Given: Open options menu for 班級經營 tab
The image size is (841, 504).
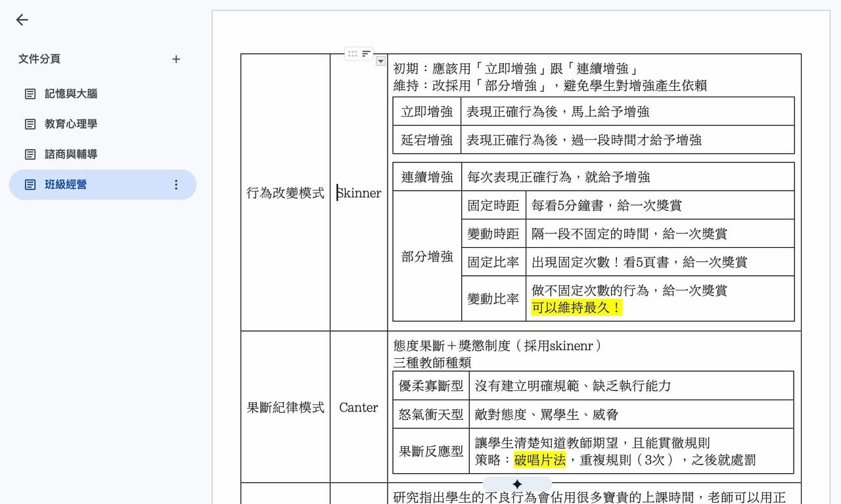Looking at the screenshot, I should tap(175, 185).
